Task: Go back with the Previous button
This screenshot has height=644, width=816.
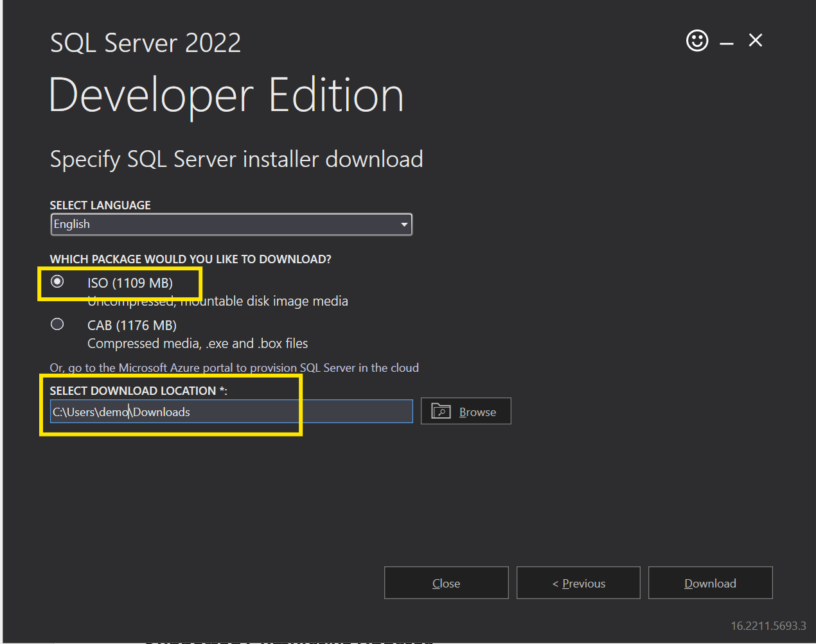Action: (578, 583)
